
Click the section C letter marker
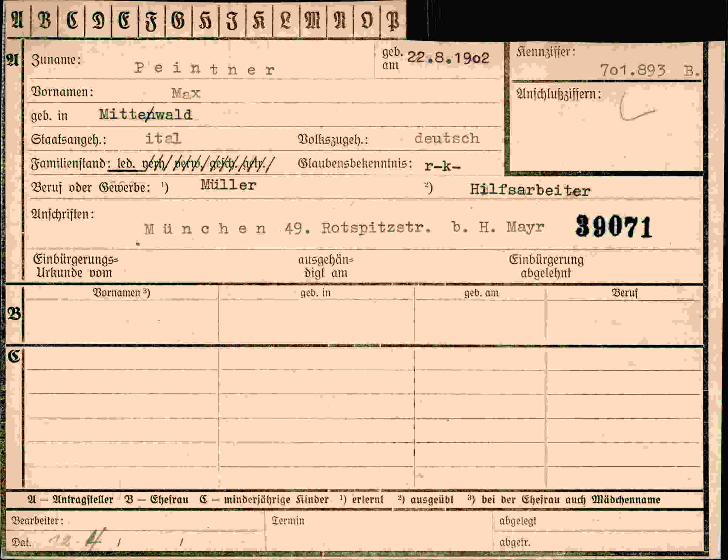14,356
